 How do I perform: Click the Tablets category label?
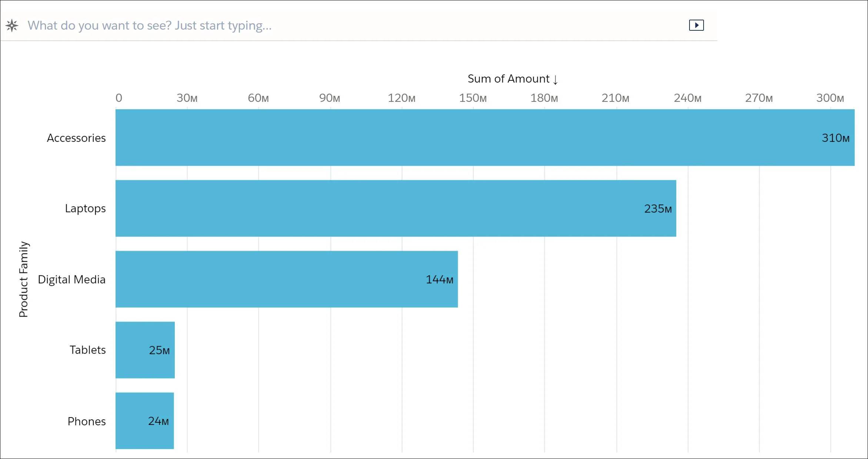coord(88,350)
